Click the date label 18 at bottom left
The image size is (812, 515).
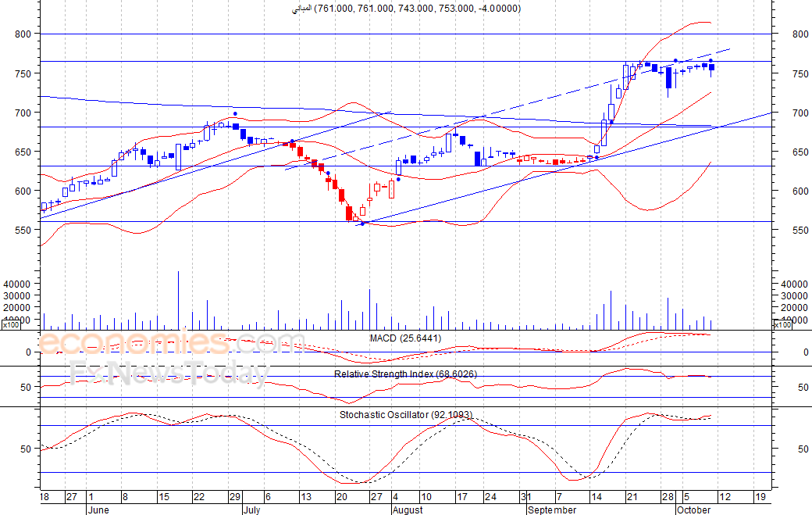(x=44, y=497)
